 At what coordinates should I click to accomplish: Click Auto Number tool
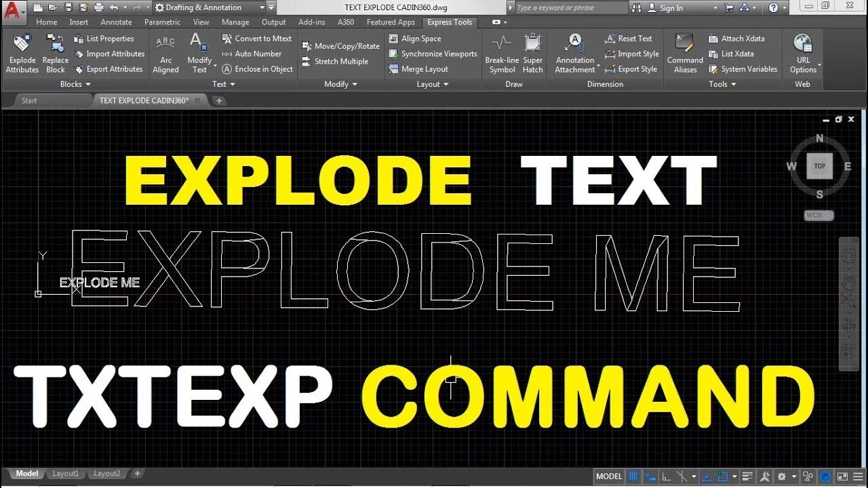pyautogui.click(x=252, y=54)
